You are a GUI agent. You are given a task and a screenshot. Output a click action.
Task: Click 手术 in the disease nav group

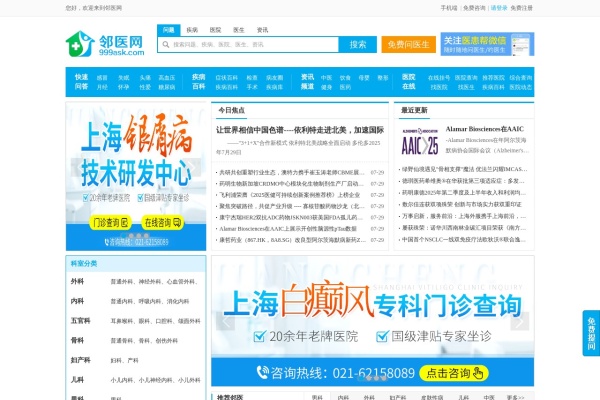coord(252,87)
